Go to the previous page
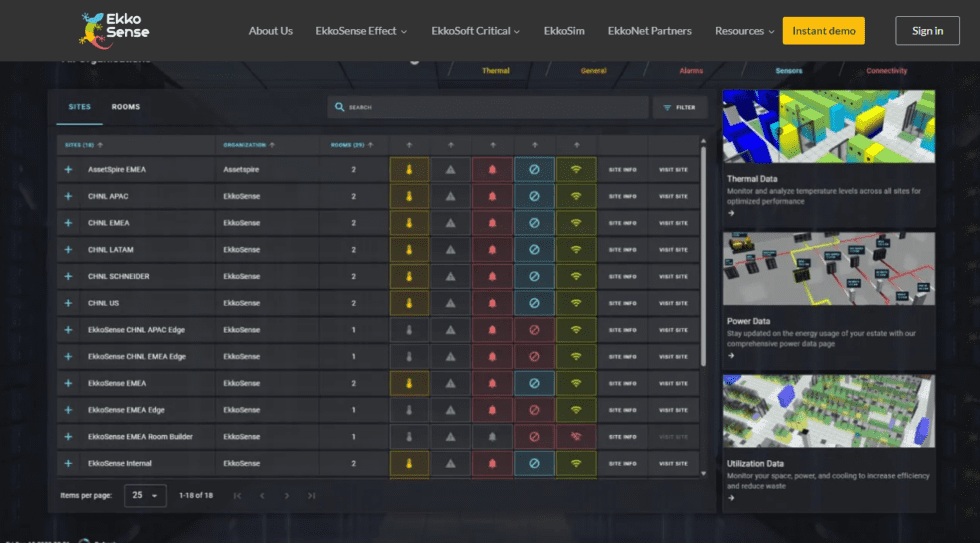 pyautogui.click(x=262, y=496)
